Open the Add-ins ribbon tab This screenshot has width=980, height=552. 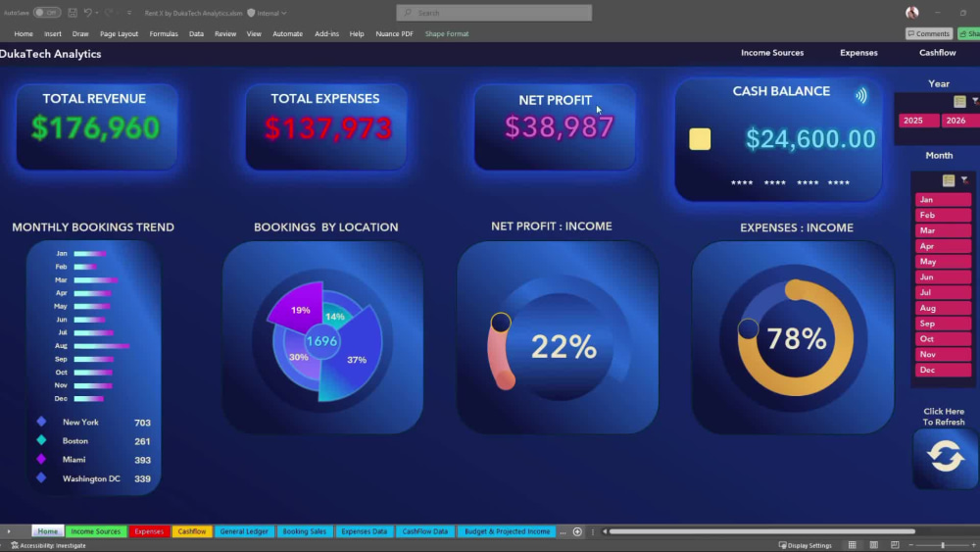(326, 33)
